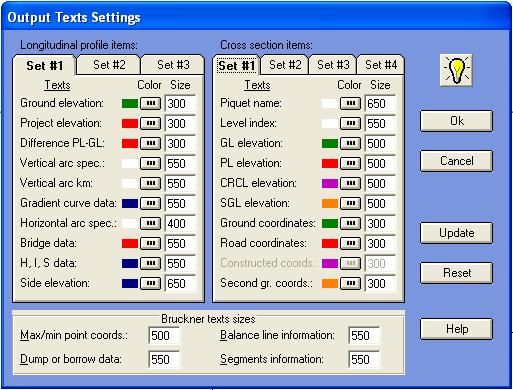This screenshot has width=513, height=390.
Task: Open color picker button for Second gr. coords.
Action: 350,284
